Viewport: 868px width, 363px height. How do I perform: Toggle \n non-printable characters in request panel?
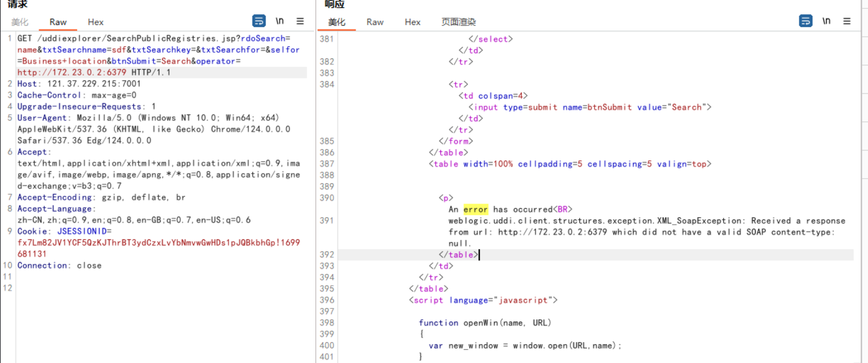coord(280,21)
